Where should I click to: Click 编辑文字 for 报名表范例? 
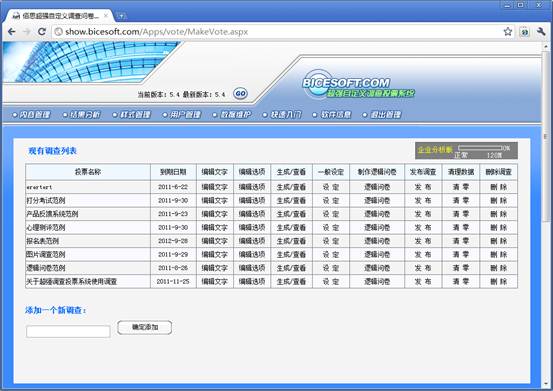coord(214,241)
